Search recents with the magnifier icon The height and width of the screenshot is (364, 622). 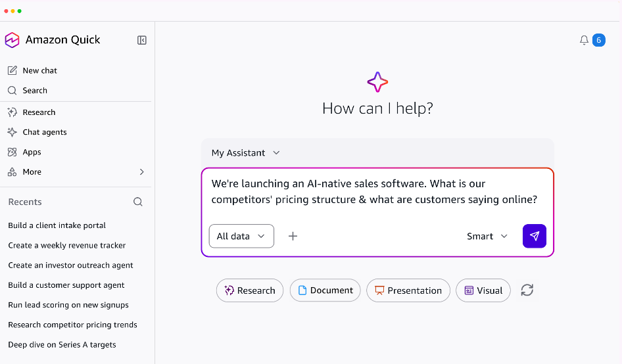coord(137,202)
